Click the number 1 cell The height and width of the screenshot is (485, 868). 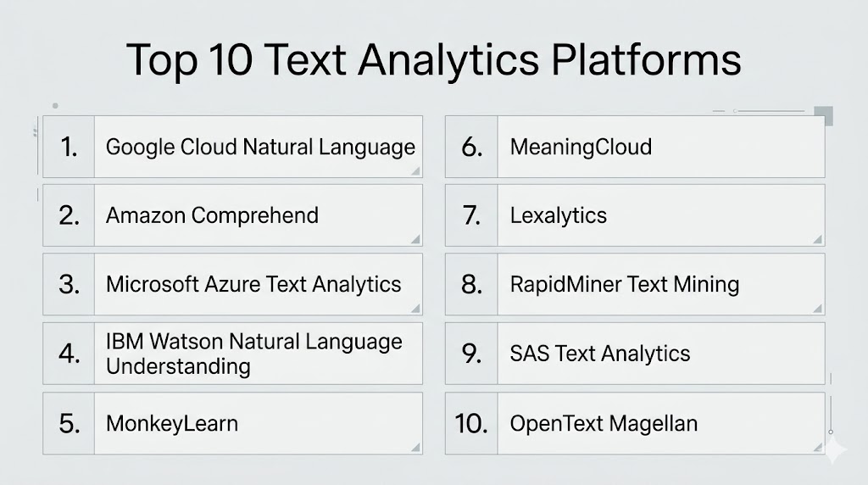(69, 147)
